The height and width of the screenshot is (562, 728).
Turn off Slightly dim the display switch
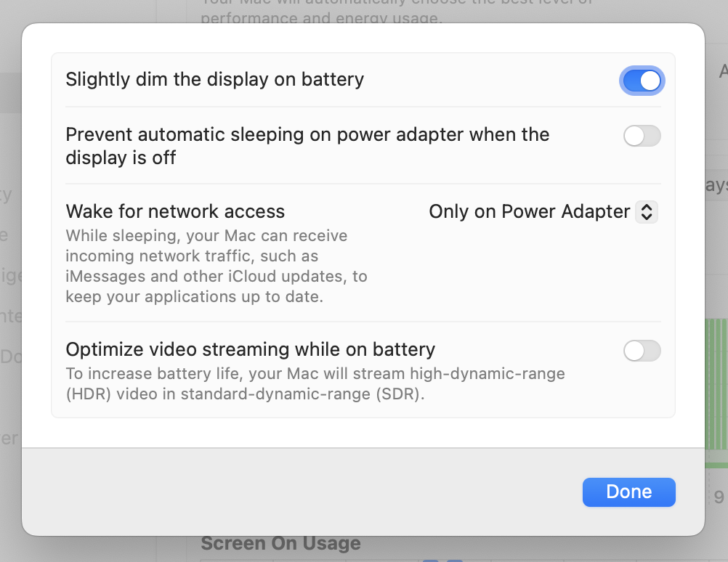pos(642,80)
